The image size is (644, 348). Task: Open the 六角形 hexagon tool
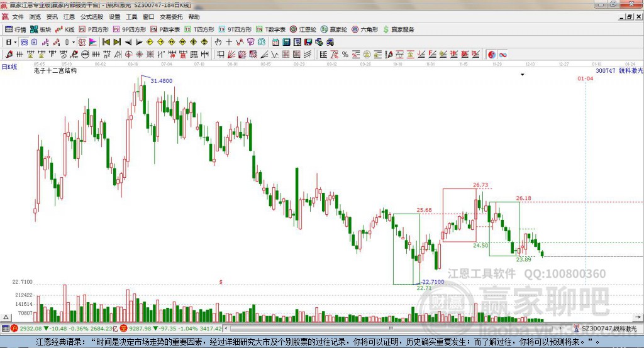click(365, 30)
